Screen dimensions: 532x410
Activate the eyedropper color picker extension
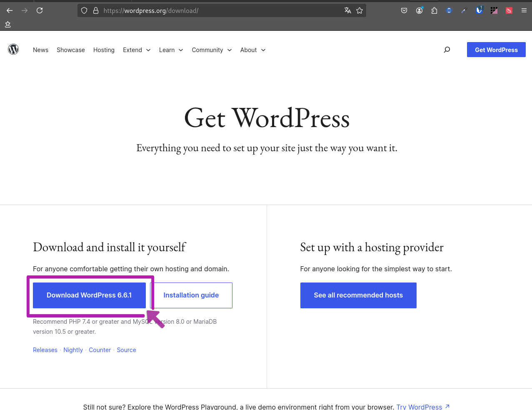[x=464, y=10]
